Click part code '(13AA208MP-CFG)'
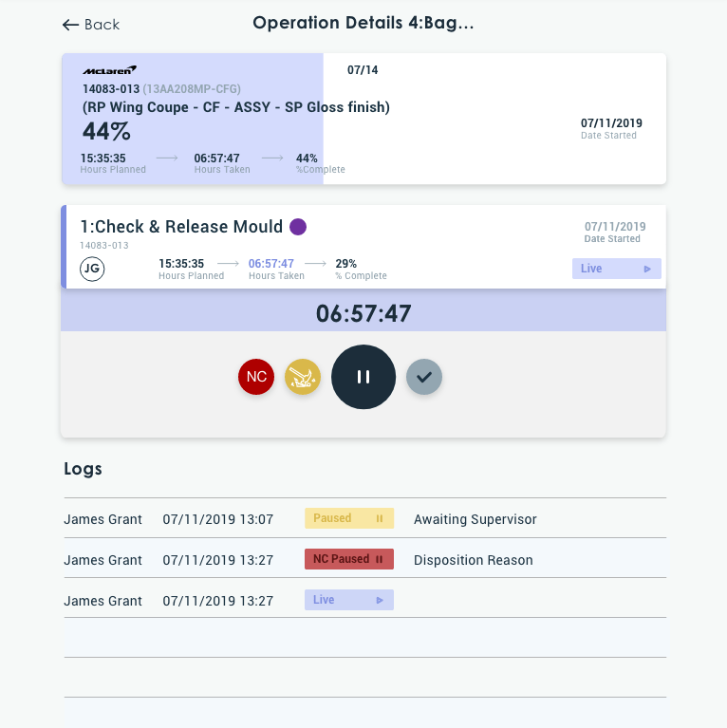Screen dimensions: 727x728 192,89
